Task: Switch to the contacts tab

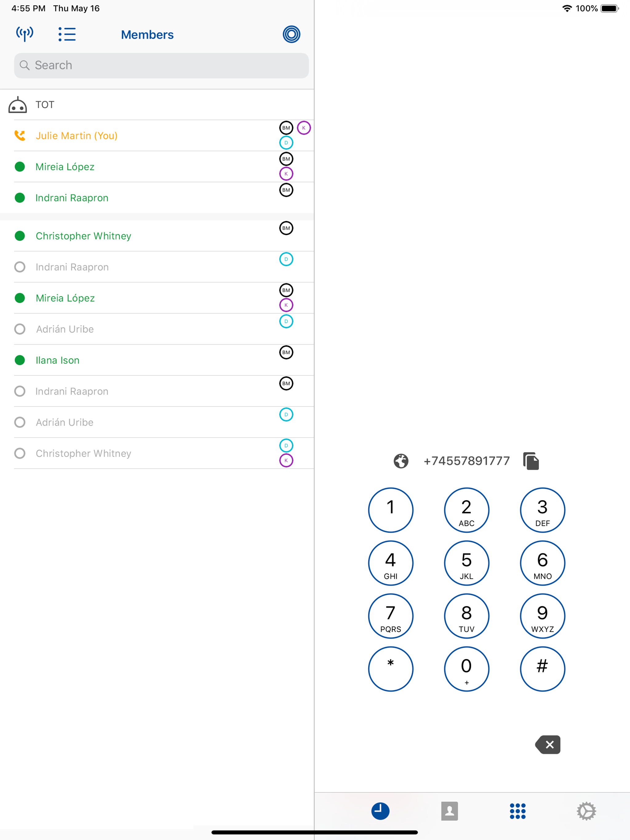Action: coord(449,811)
